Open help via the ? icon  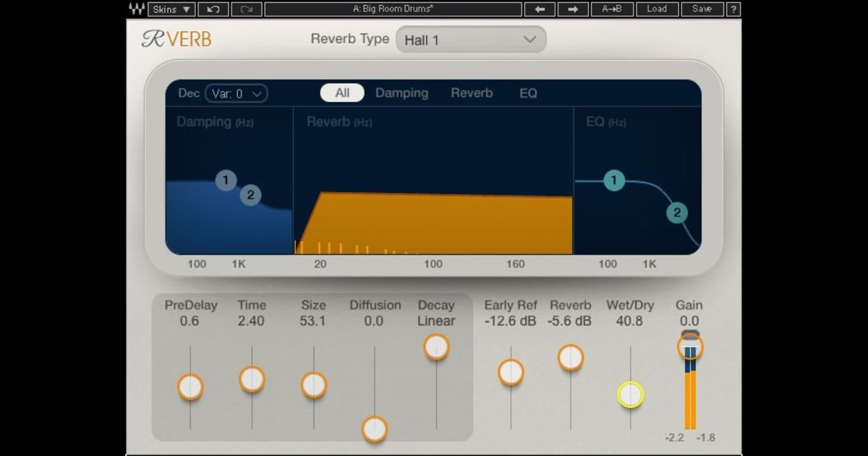(734, 9)
